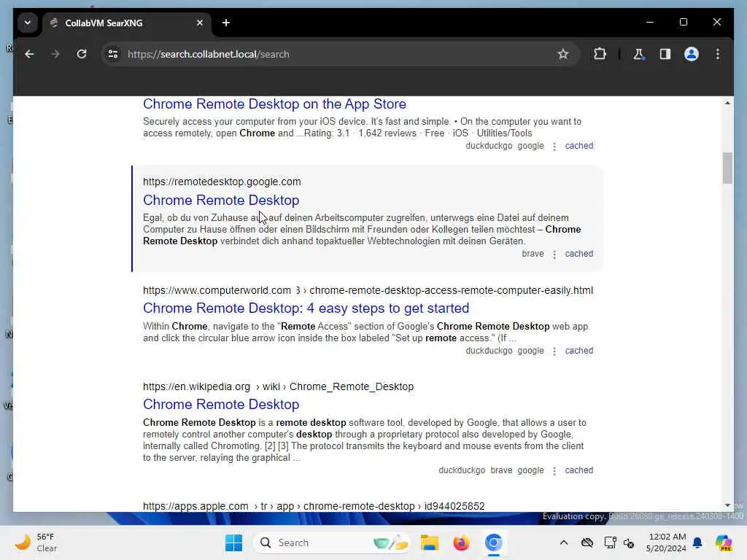This screenshot has width=747, height=560.
Task: Click the display network tray icon
Action: (x=610, y=542)
